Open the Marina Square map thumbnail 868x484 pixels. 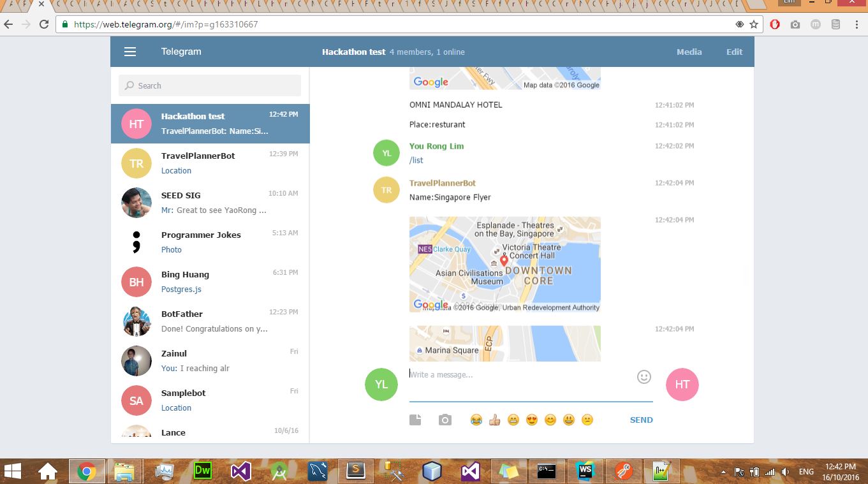[504, 344]
